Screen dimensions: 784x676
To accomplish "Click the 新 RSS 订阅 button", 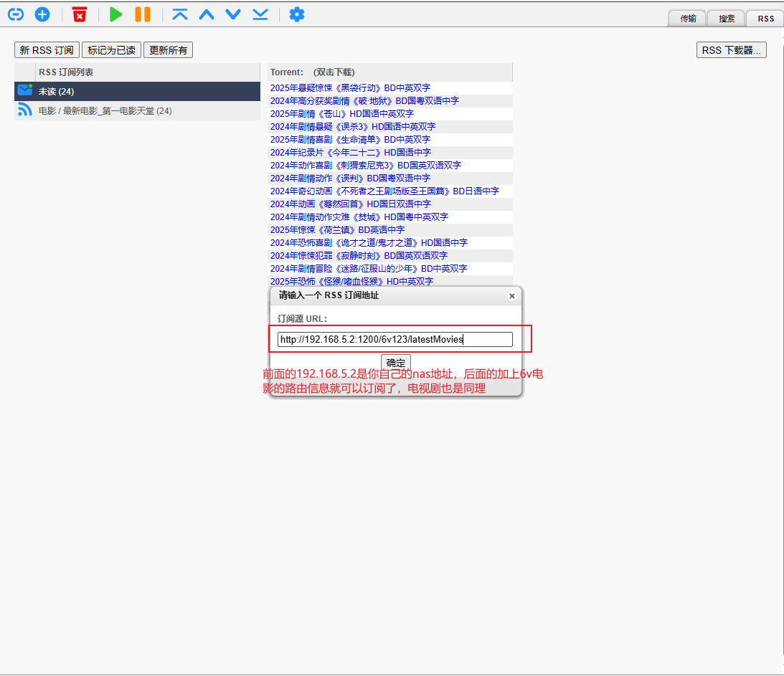I will coord(47,50).
